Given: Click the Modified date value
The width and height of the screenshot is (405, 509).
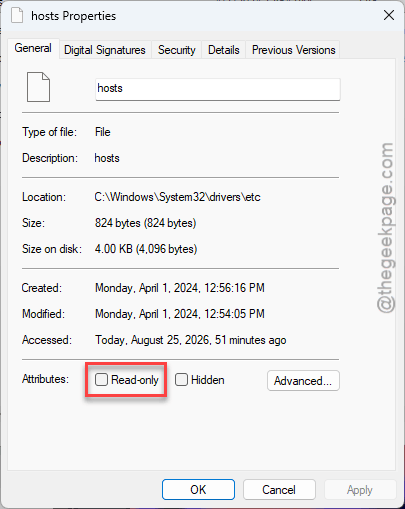Looking at the screenshot, I should [180, 314].
